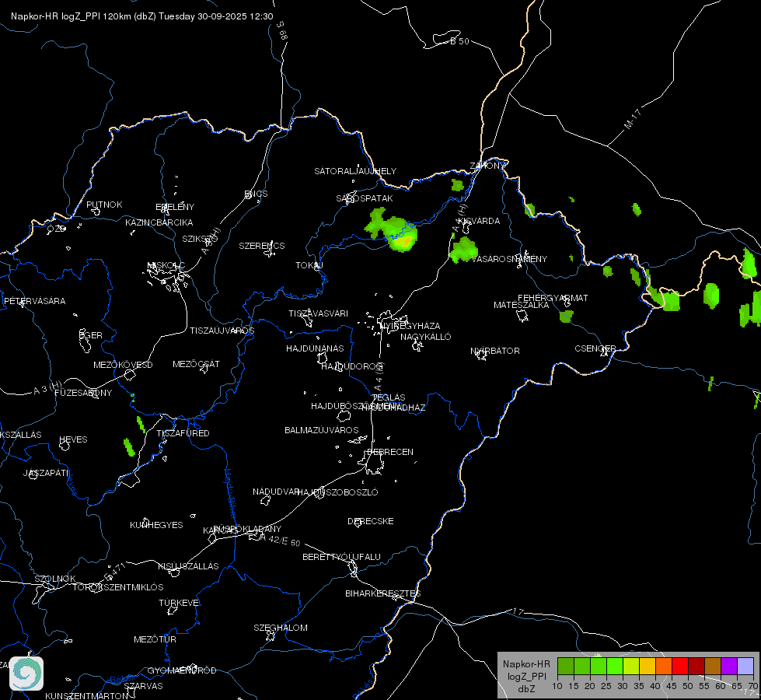761x700 pixels.
Task: Click the green echo west of Vásárosnamény
Action: click(463, 250)
